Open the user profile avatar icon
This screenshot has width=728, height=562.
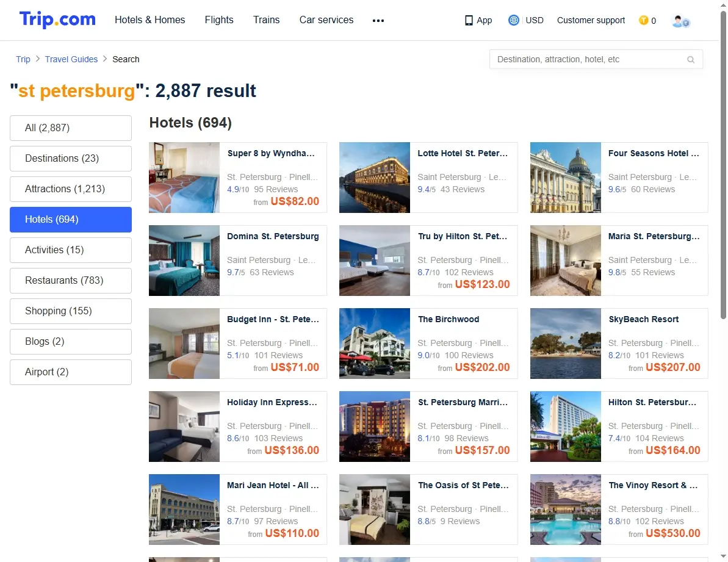click(x=680, y=21)
